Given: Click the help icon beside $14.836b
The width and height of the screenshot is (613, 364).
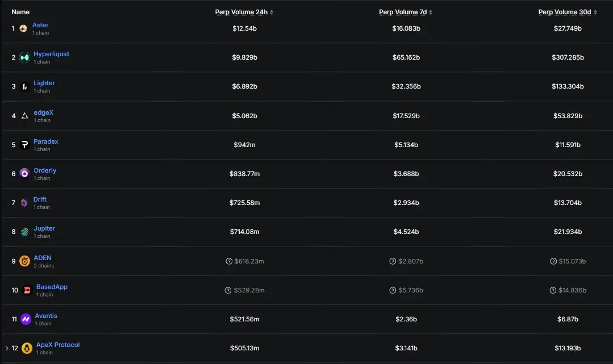Looking at the screenshot, I should click(553, 290).
